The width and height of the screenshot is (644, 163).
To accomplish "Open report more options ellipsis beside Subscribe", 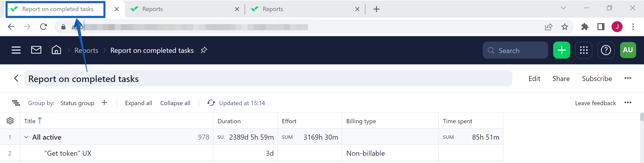I will [628, 78].
